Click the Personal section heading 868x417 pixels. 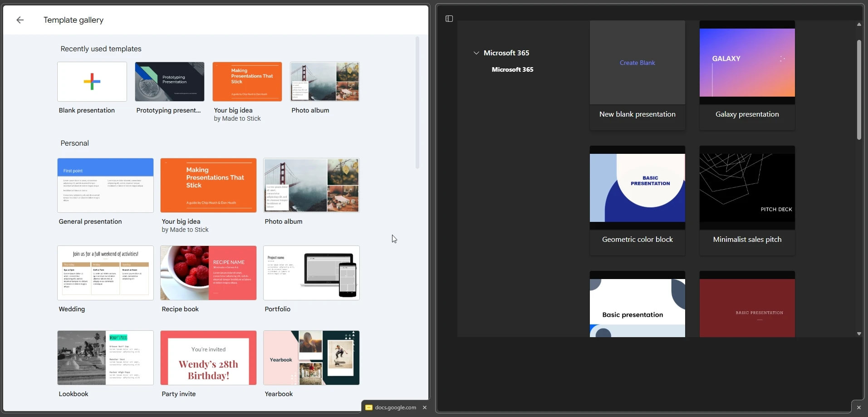(74, 143)
